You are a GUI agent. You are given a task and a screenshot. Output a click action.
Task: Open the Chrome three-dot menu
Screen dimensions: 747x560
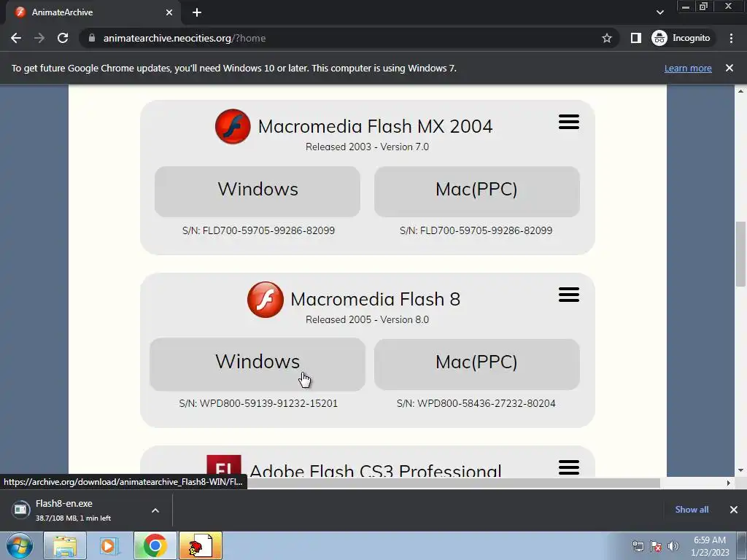point(731,38)
